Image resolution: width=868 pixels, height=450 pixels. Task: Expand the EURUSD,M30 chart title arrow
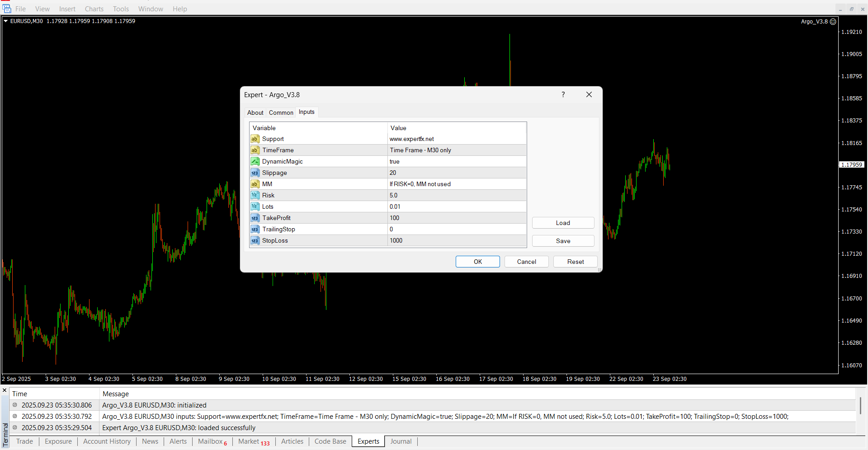(6, 21)
